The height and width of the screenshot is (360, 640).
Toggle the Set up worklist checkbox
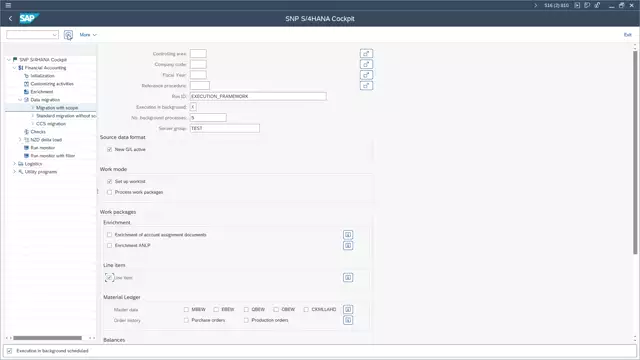(x=109, y=181)
